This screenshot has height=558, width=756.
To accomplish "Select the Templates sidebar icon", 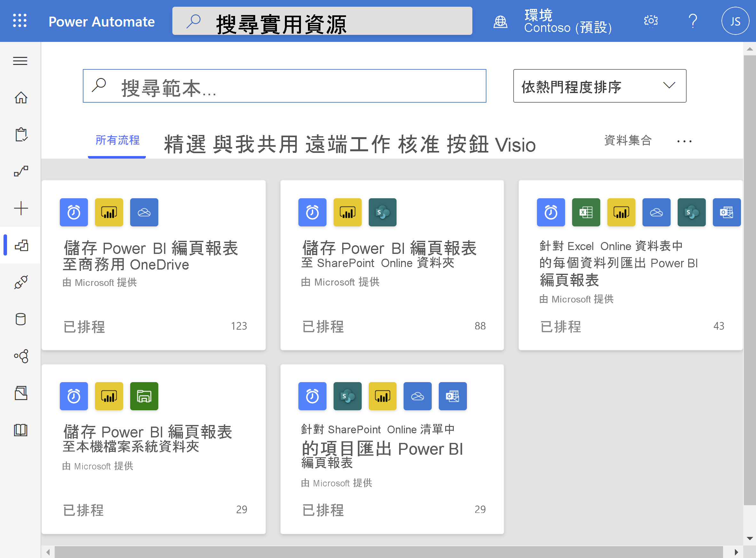I will click(x=21, y=245).
